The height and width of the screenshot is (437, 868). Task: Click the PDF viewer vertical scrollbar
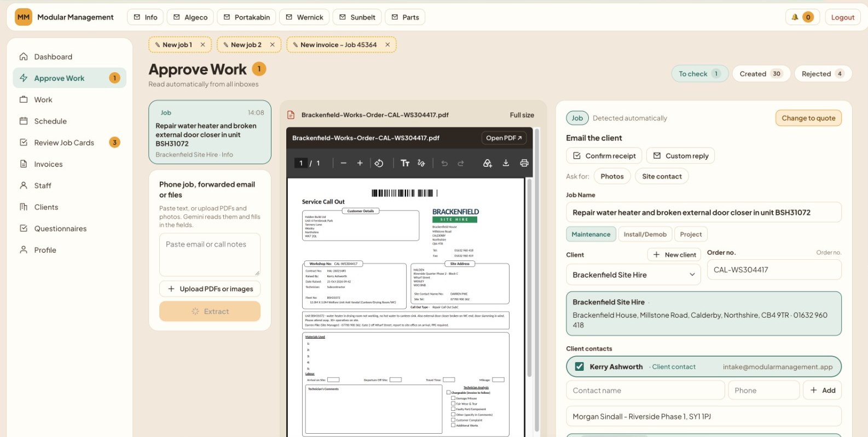(x=529, y=279)
